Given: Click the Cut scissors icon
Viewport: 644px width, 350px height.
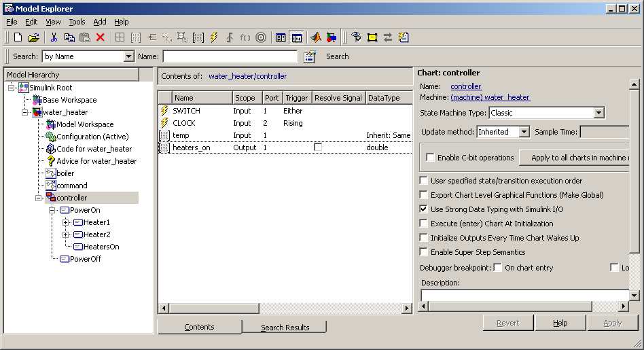Looking at the screenshot, I should pos(54,37).
